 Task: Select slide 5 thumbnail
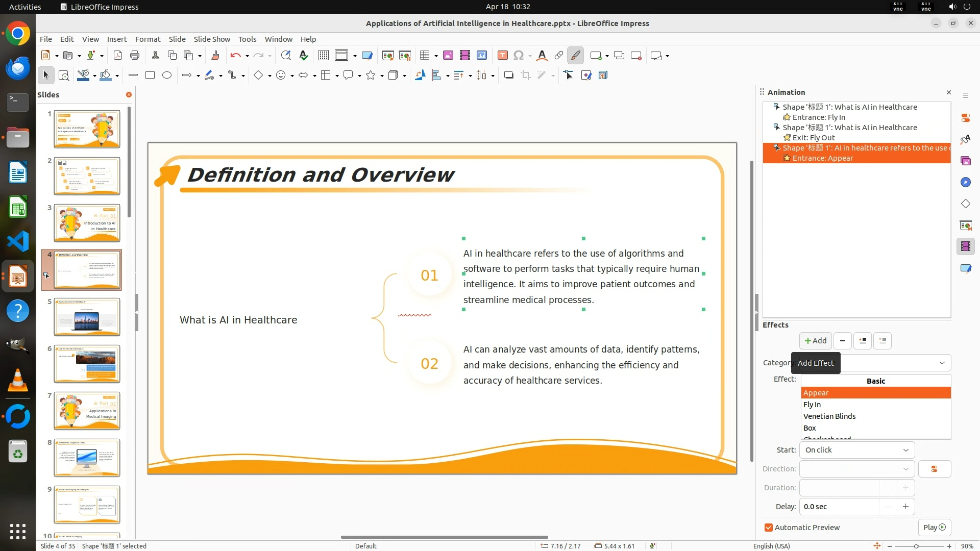click(x=87, y=317)
